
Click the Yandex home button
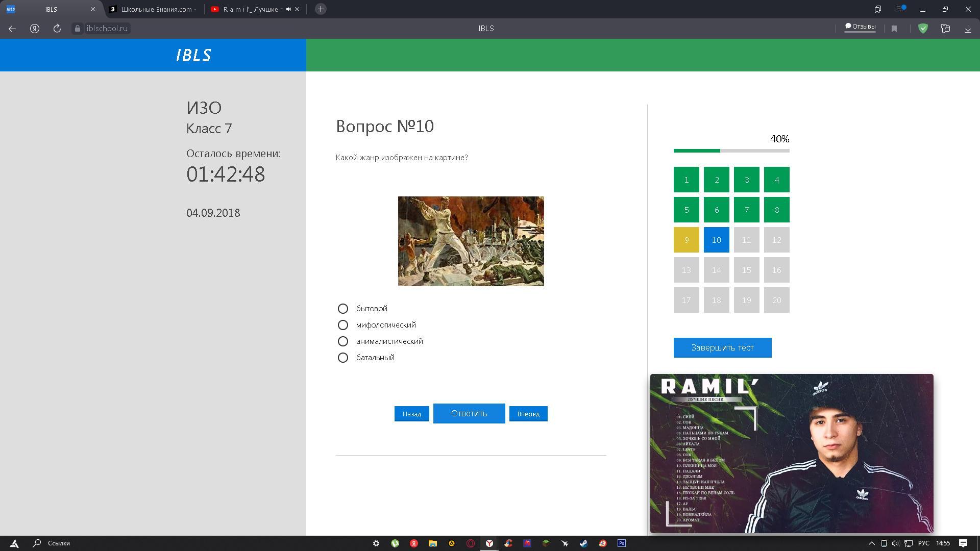coord(35,29)
